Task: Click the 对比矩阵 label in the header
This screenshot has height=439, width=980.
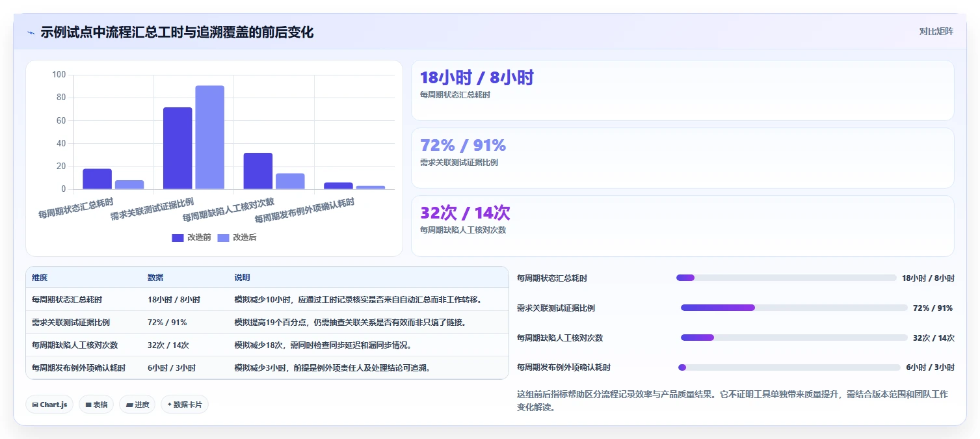Action: [x=936, y=32]
